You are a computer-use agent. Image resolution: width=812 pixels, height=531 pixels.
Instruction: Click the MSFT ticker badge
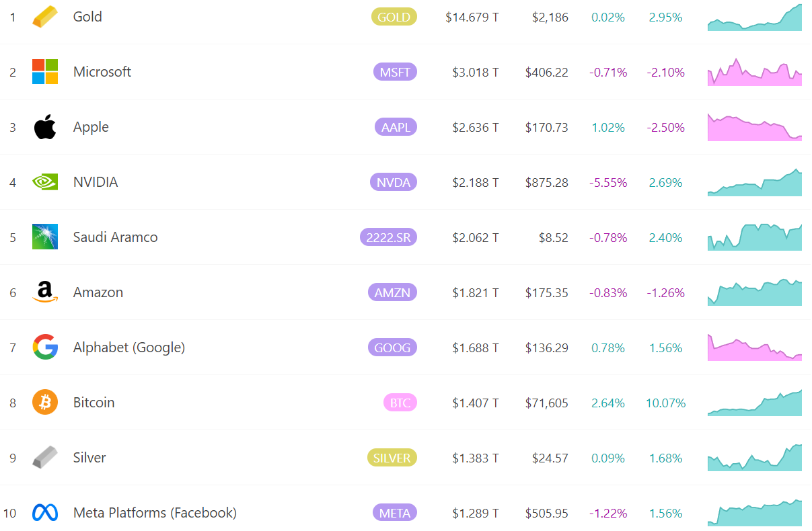coord(395,72)
